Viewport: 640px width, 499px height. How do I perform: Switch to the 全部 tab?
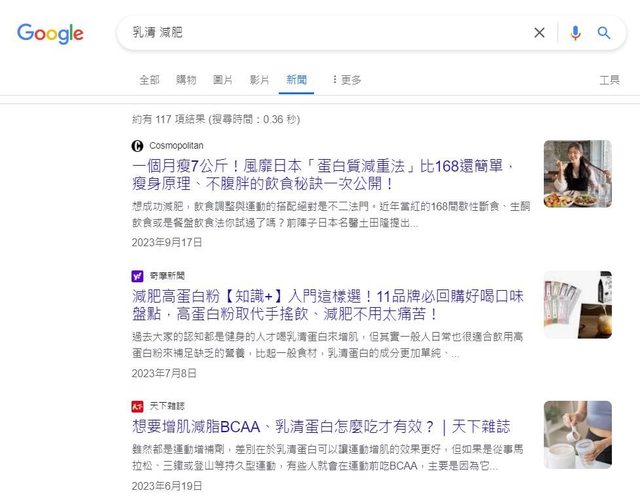(x=149, y=79)
